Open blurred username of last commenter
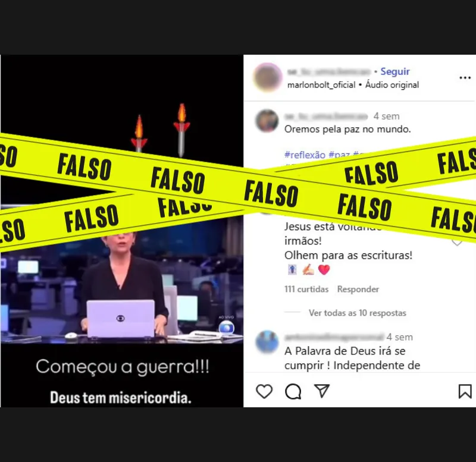Screen dimensions: 476x462 tap(334, 337)
